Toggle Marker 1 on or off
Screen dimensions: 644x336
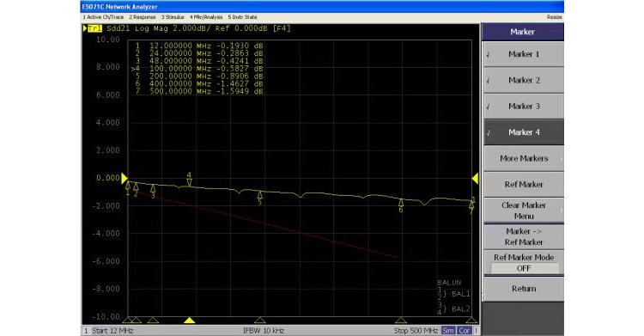coord(524,54)
